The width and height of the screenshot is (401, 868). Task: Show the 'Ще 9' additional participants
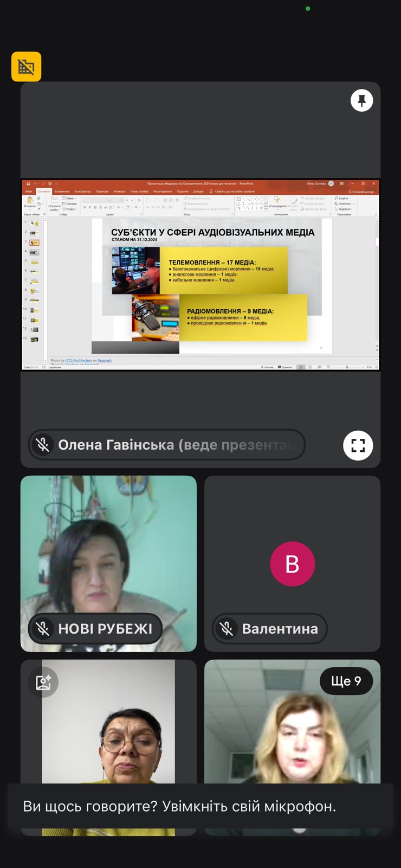point(346,681)
